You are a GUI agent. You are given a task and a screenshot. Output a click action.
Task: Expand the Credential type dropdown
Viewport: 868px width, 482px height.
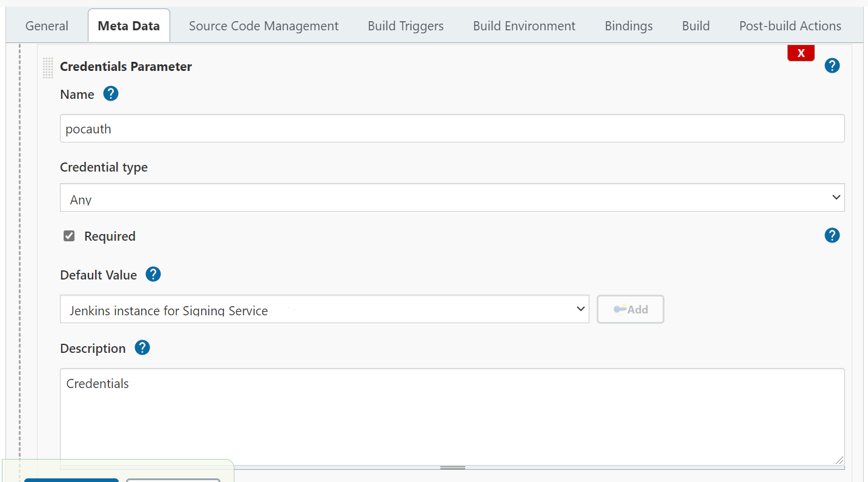coord(452,198)
